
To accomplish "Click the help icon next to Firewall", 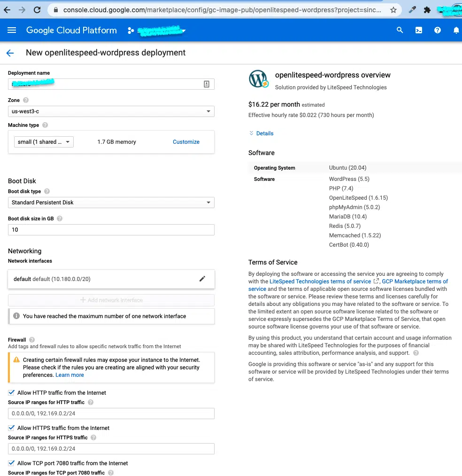I will pyautogui.click(x=32, y=340).
